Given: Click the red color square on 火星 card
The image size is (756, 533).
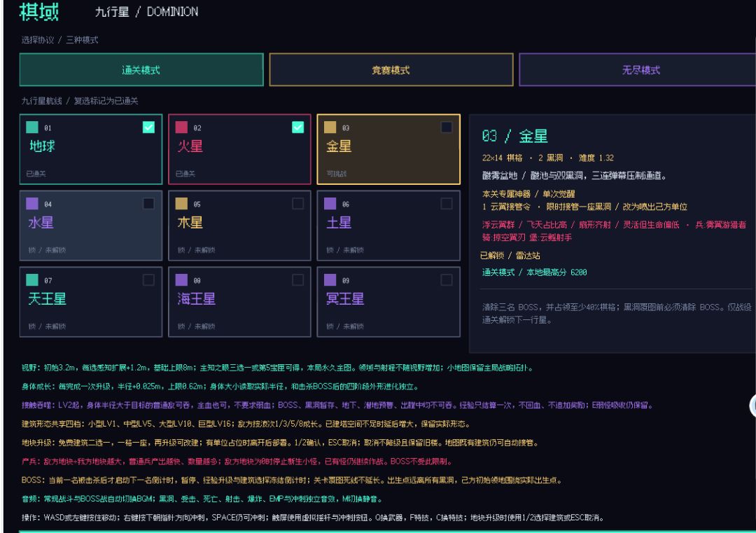Looking at the screenshot, I should [x=181, y=127].
